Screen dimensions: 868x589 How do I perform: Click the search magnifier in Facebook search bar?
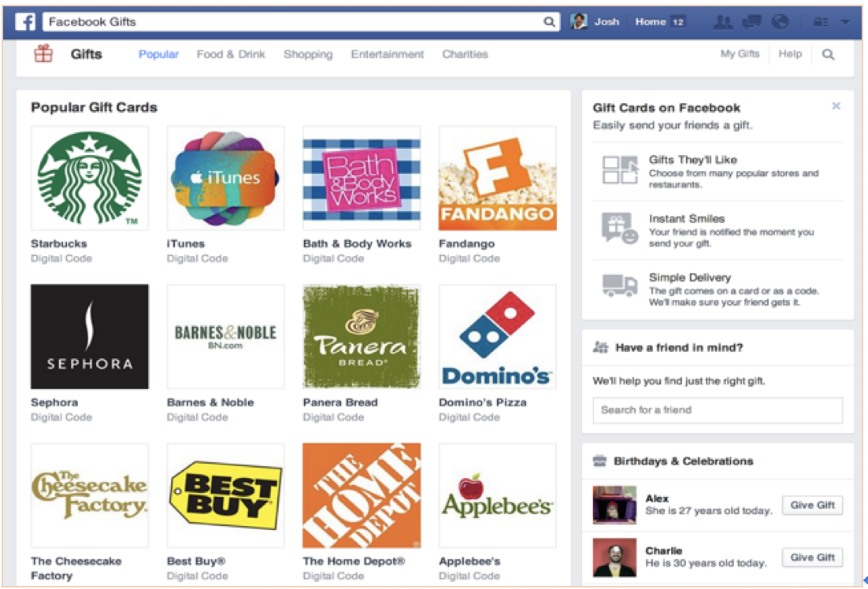coord(548,21)
